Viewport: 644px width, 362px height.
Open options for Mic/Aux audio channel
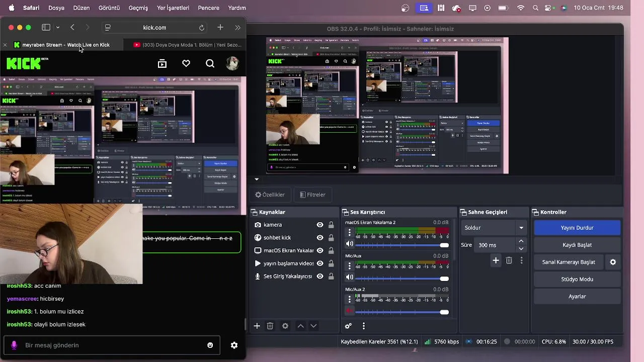[349, 266]
